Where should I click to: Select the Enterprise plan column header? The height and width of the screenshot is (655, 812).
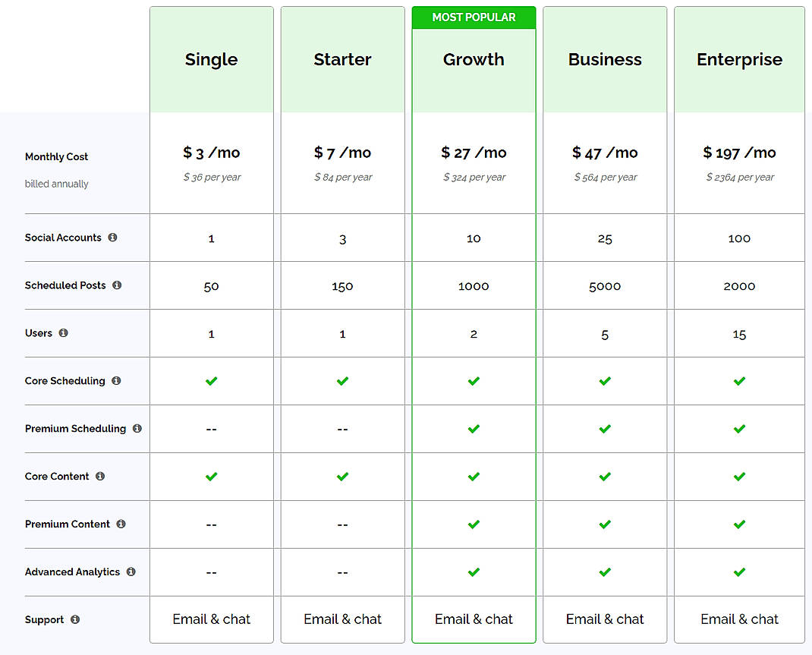(739, 59)
